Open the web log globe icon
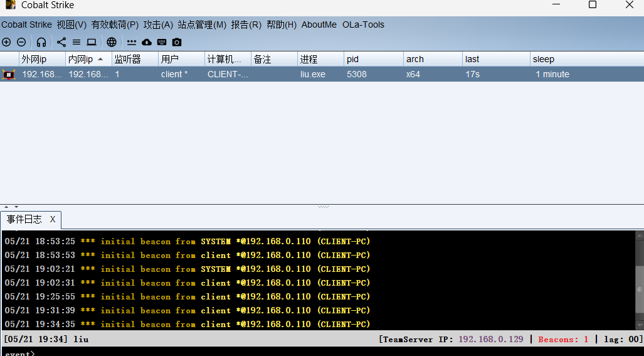This screenshot has width=644, height=356. [111, 42]
